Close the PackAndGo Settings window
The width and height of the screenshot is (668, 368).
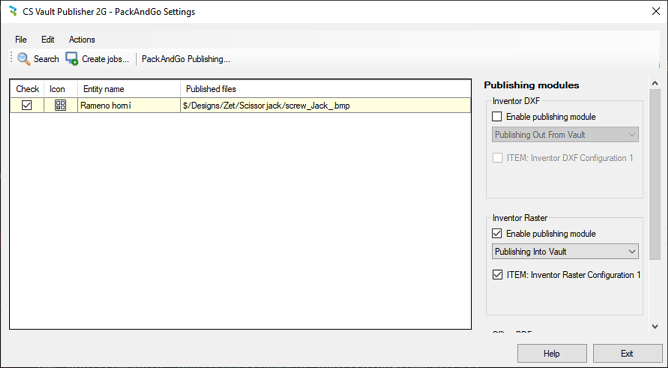pos(656,12)
